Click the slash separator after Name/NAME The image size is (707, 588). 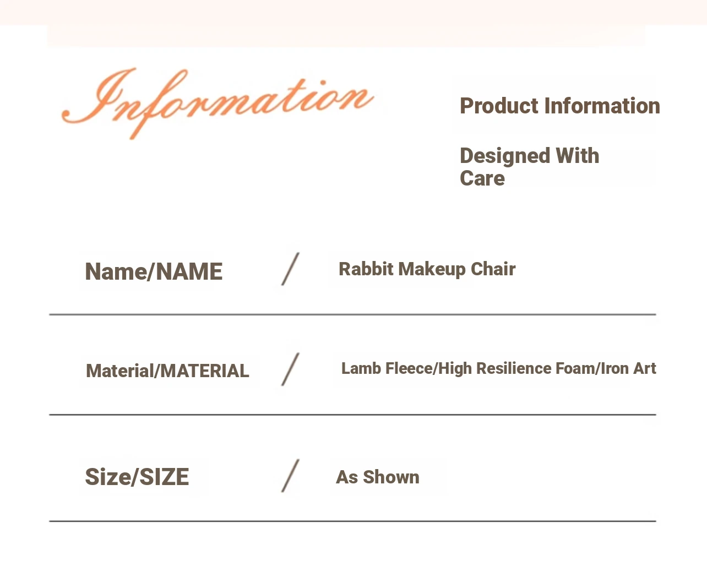click(x=290, y=269)
